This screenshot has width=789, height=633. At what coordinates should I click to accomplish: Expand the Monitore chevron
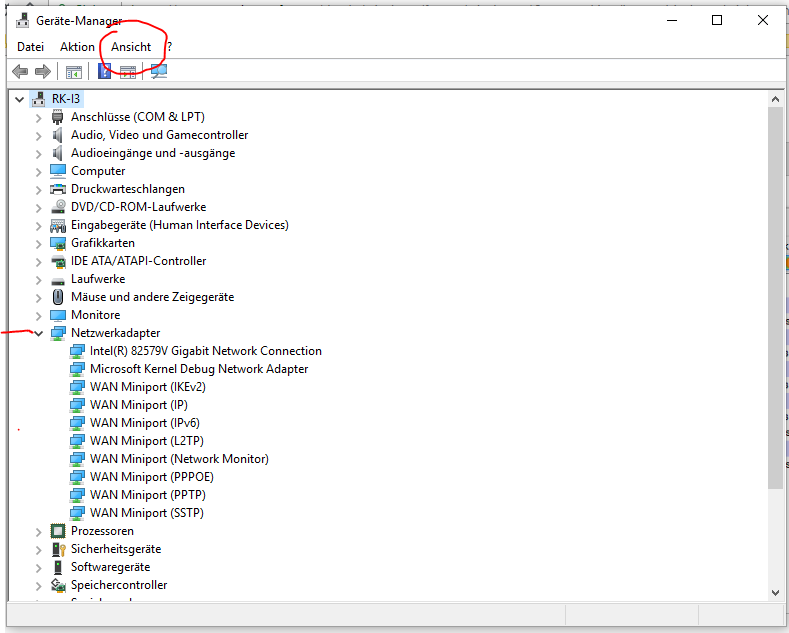pos(39,316)
